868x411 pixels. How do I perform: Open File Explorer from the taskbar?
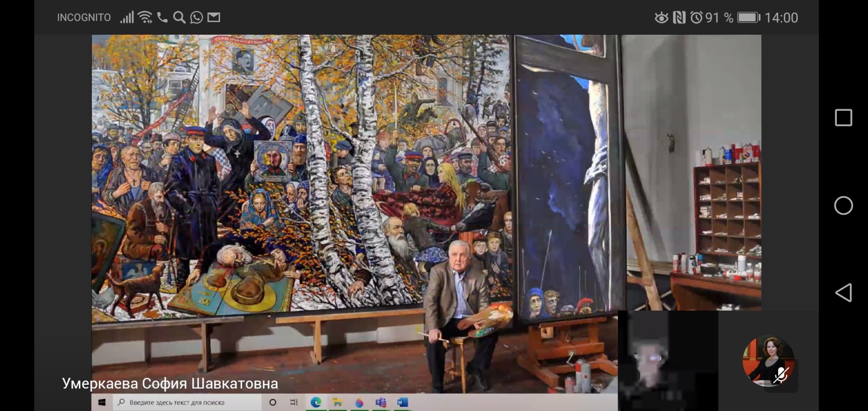click(337, 402)
